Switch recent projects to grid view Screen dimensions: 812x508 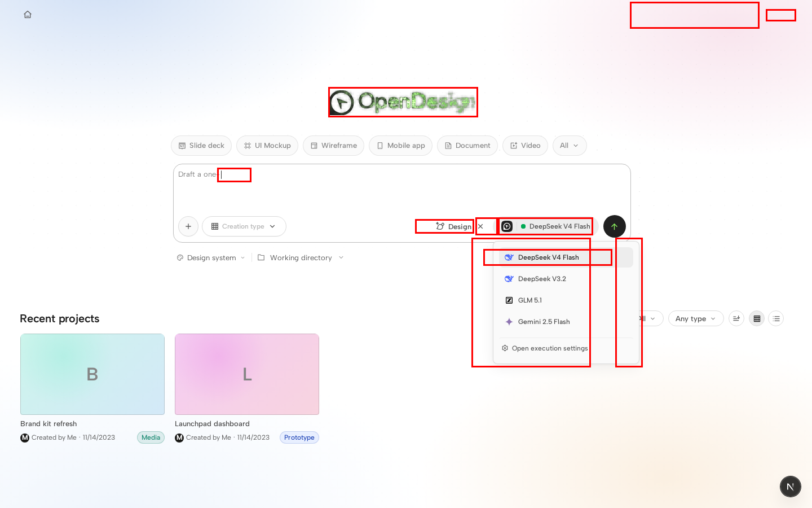757,319
